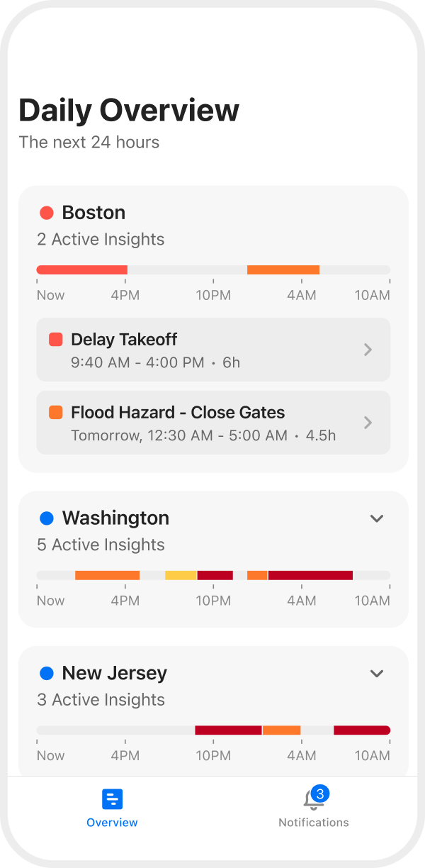Select New Jersey's blue status dot

[46, 672]
